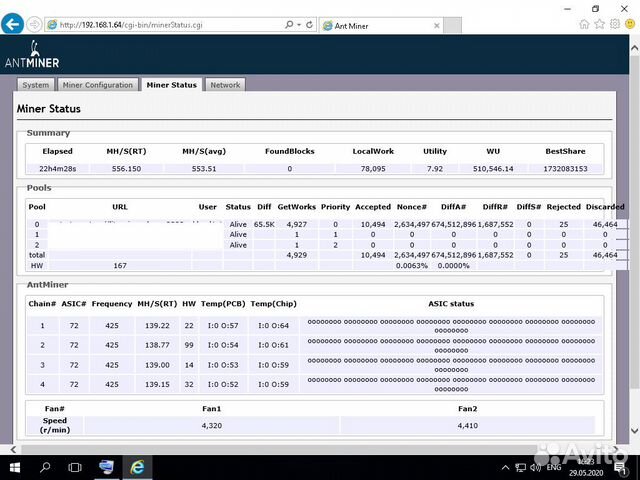The image size is (640, 480).
Task: Click the network tray icon
Action: click(520, 468)
